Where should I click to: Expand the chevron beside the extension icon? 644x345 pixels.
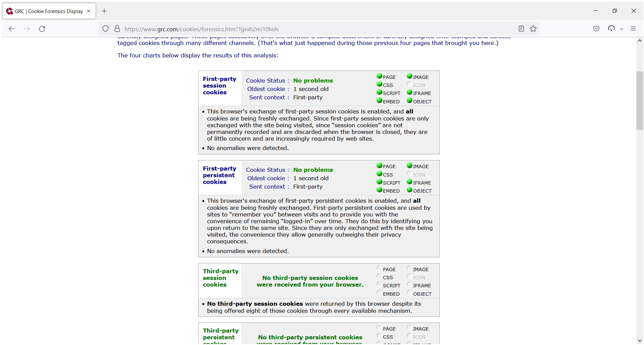622,29
